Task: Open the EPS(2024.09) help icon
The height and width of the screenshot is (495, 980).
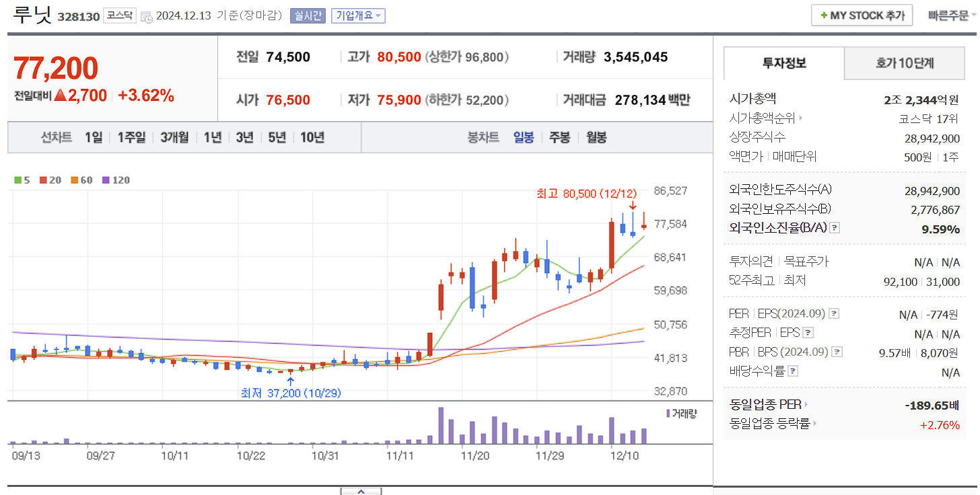Action: click(x=834, y=314)
